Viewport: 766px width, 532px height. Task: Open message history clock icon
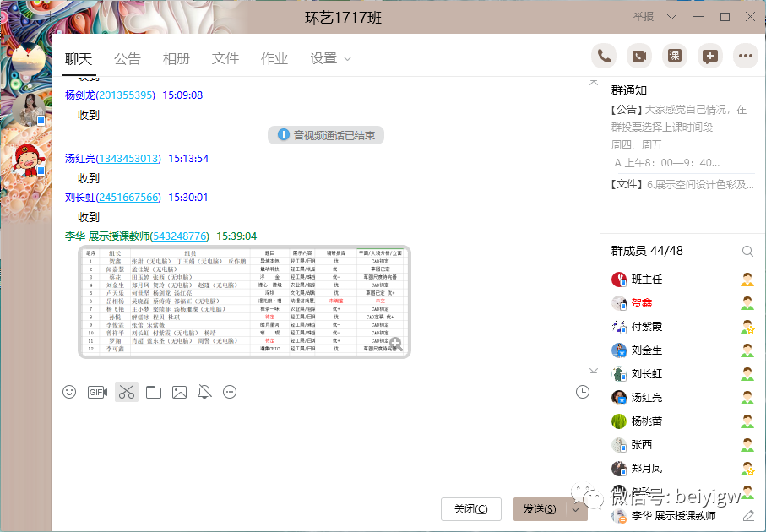[582, 392]
